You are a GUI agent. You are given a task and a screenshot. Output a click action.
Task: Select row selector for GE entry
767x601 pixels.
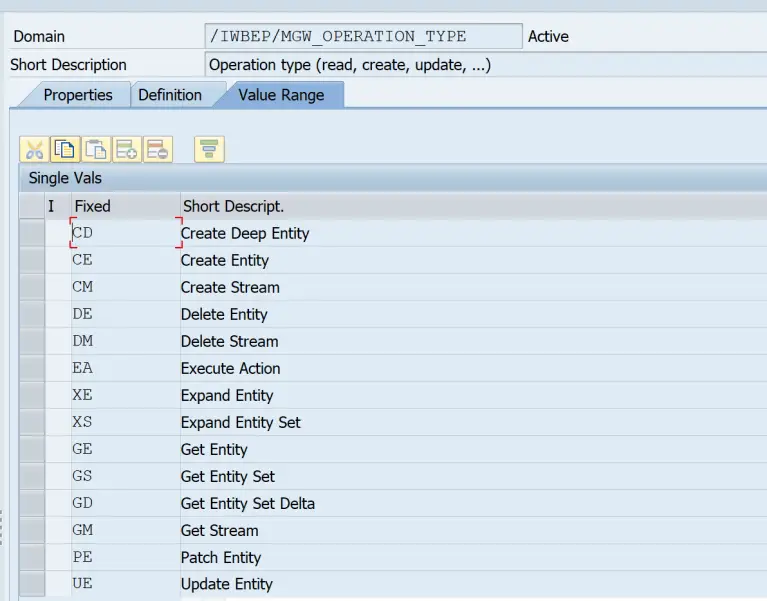tap(32, 450)
